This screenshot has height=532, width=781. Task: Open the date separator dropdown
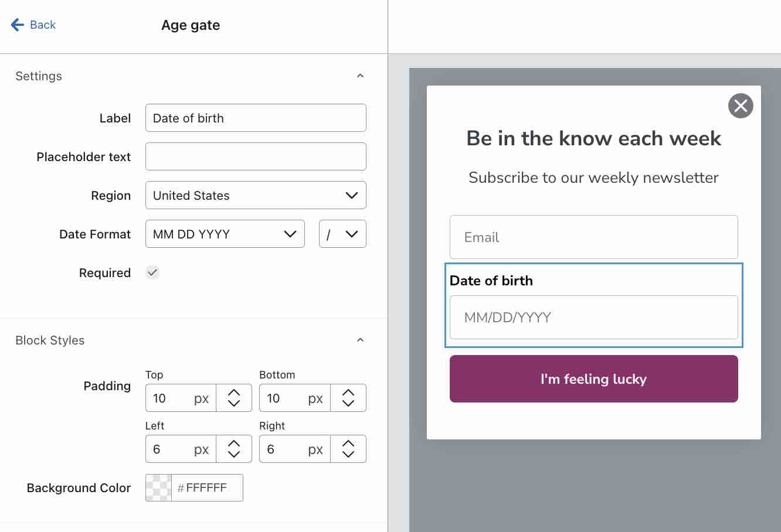(x=342, y=234)
